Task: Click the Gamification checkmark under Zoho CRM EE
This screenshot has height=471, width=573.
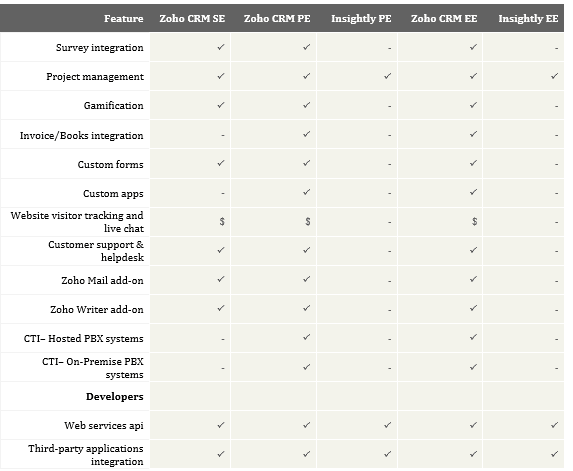Action: (473, 105)
